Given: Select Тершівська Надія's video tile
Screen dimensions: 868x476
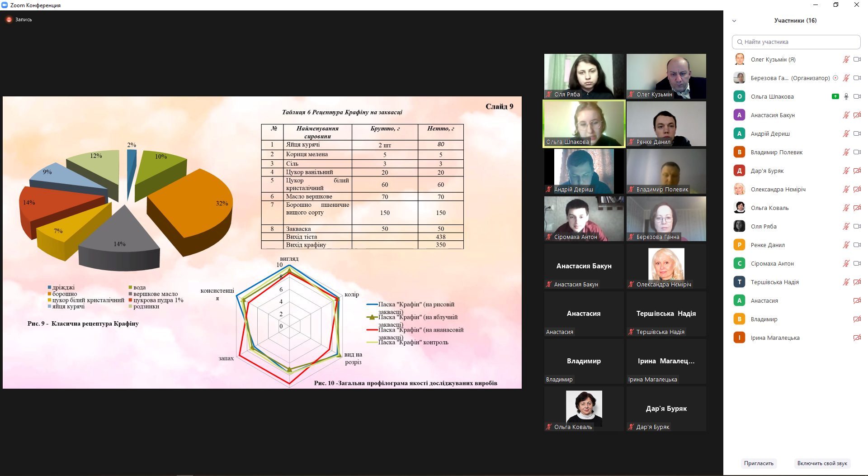Looking at the screenshot, I should 666,314.
